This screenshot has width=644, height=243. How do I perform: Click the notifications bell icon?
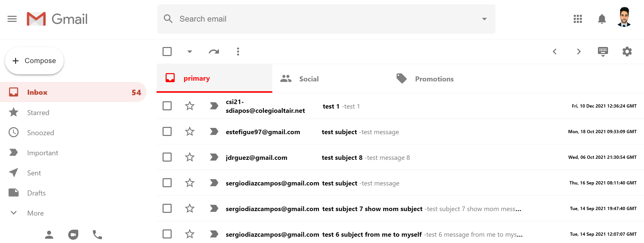click(602, 19)
